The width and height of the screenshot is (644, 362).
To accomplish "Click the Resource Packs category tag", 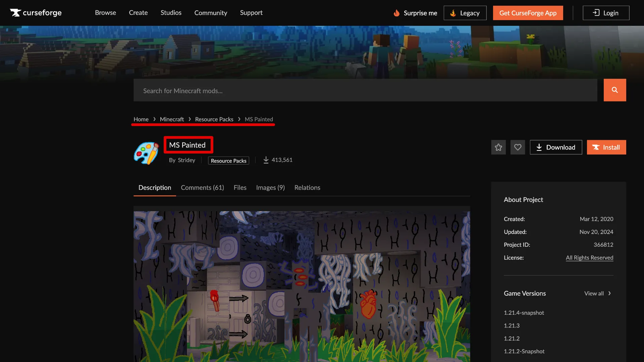I will click(228, 161).
